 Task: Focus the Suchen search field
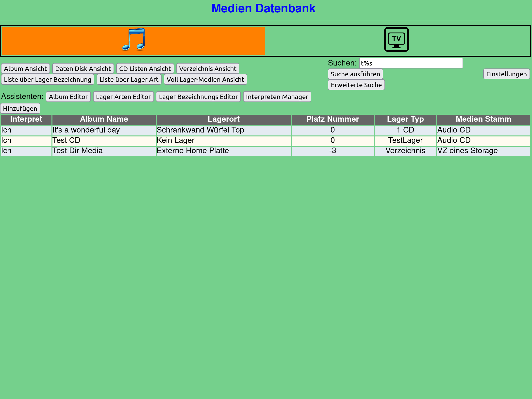(411, 63)
